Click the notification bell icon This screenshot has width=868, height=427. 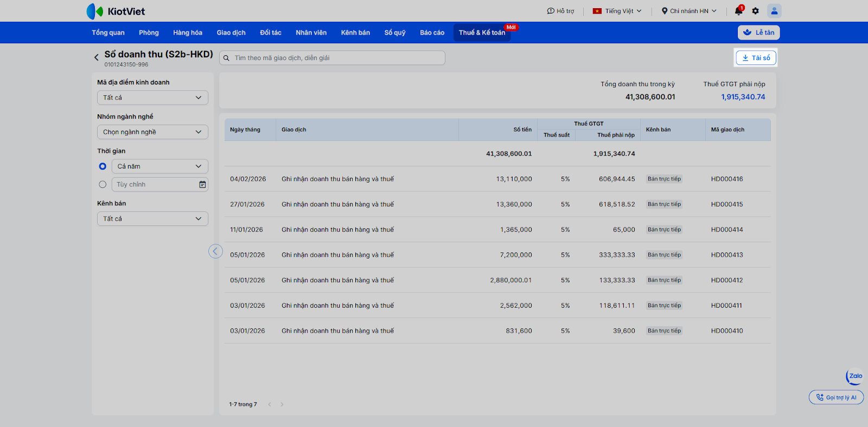(x=738, y=11)
